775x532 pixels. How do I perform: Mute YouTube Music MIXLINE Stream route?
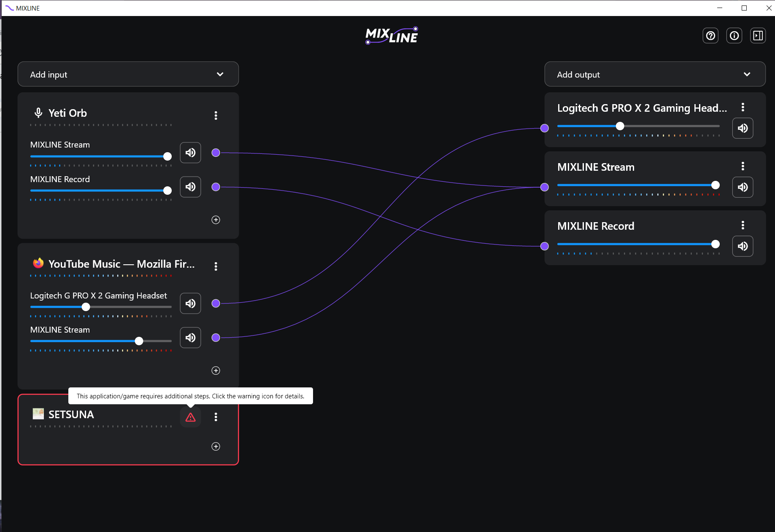tap(190, 338)
